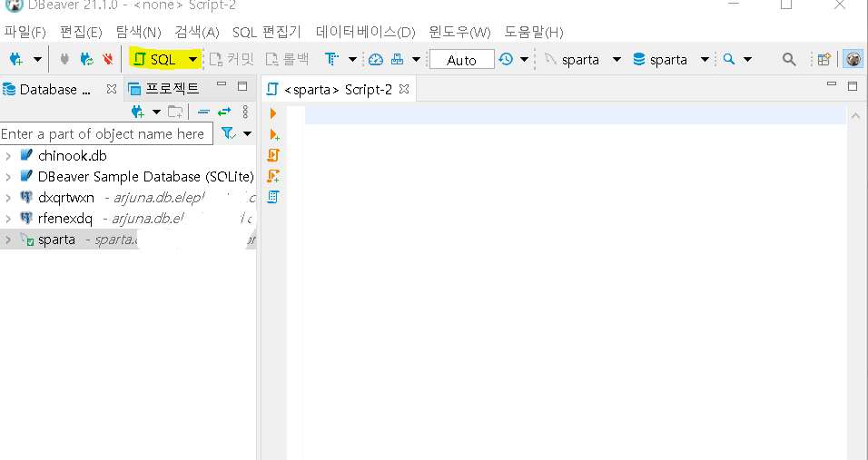This screenshot has height=460, width=868.
Task: Click the network diagram icon beside the gauge
Action: [x=398, y=59]
